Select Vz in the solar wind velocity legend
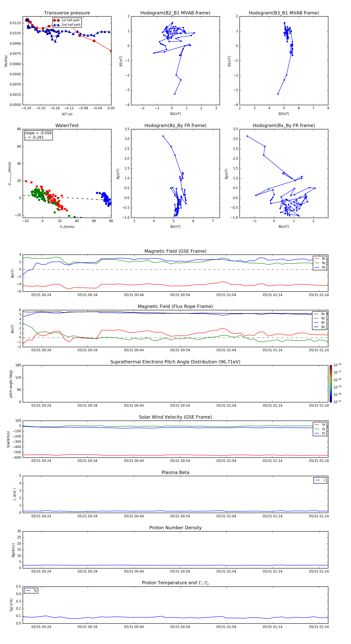 320,433
